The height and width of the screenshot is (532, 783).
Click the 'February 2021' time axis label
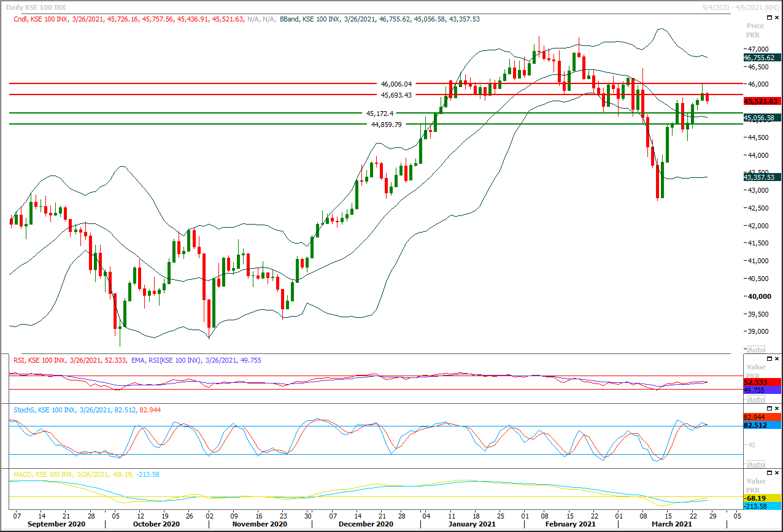[571, 524]
